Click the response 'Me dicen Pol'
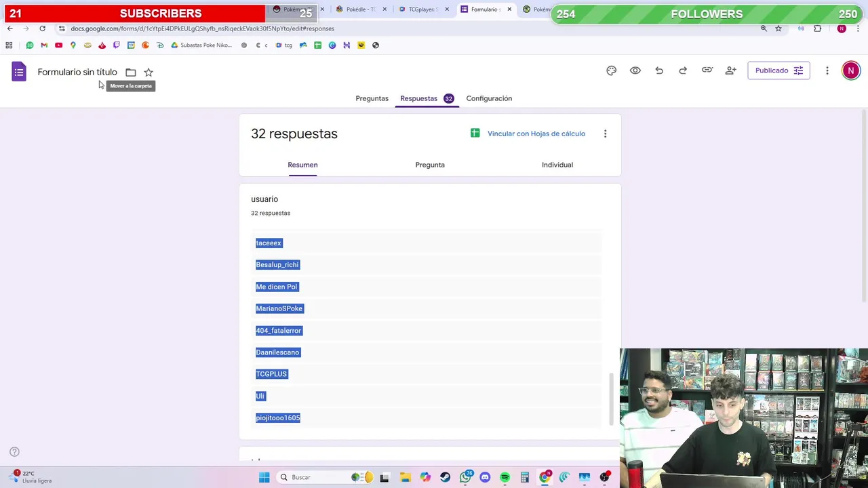The width and height of the screenshot is (868, 488). click(x=277, y=287)
